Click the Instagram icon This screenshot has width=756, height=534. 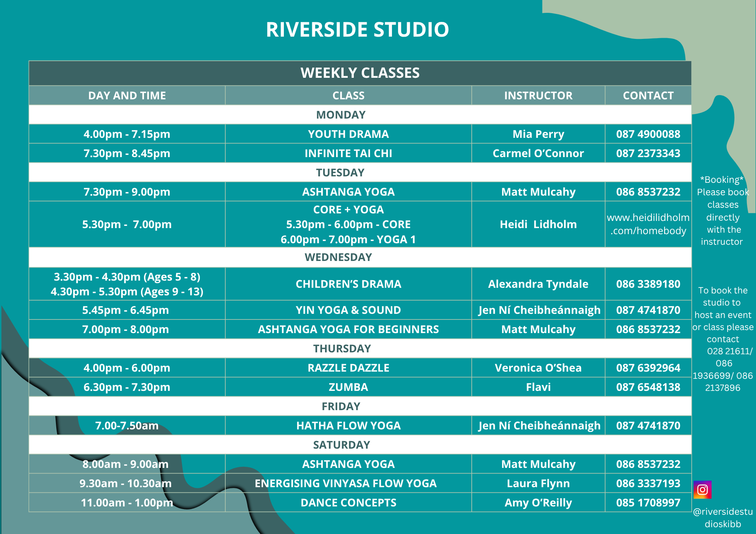point(702,490)
